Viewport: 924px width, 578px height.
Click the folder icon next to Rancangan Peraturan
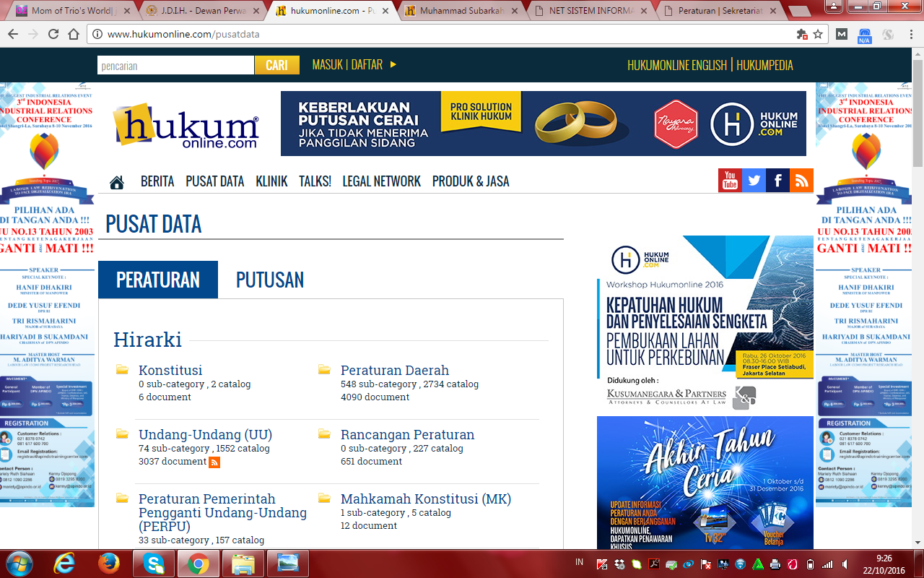point(325,434)
